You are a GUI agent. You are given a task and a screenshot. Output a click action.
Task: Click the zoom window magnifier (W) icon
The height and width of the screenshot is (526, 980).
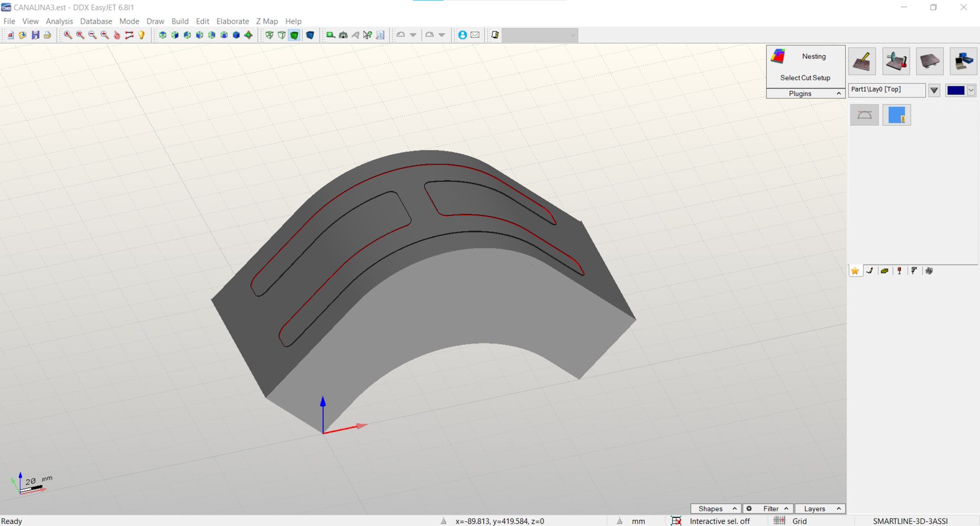[80, 35]
